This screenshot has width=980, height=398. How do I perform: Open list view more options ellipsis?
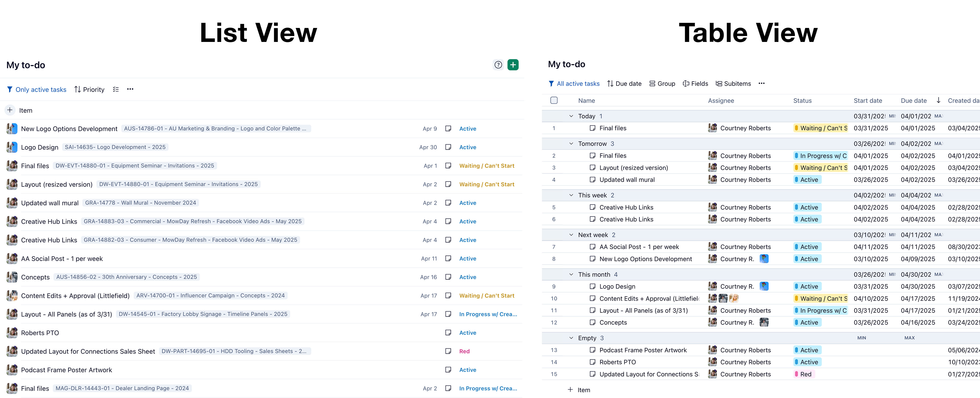click(x=130, y=89)
